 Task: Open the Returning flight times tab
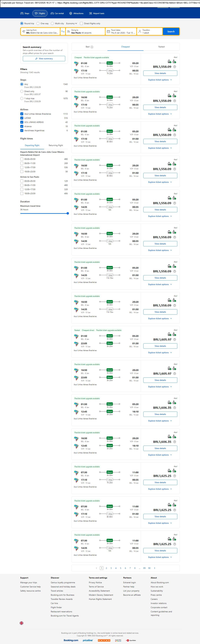pyautogui.click(x=56, y=145)
